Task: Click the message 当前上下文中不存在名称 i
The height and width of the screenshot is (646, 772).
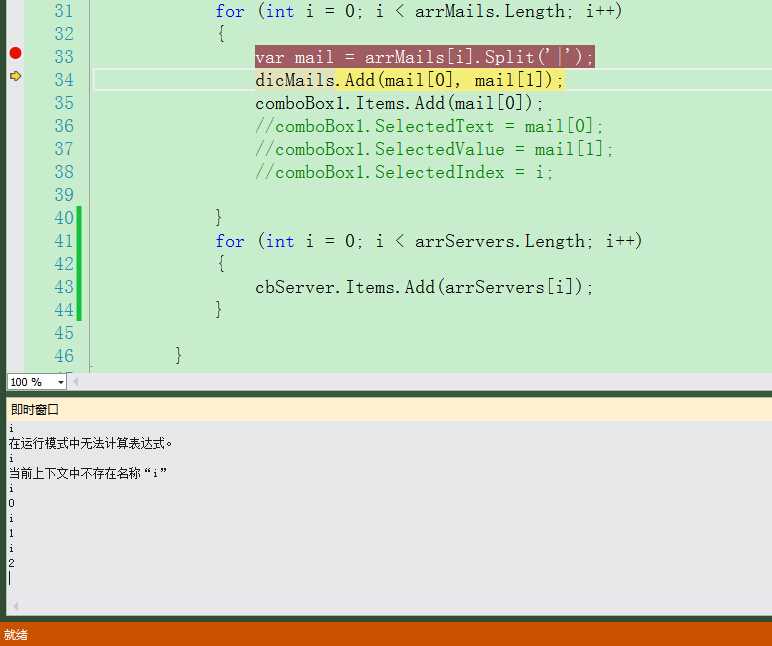Action: (88, 473)
